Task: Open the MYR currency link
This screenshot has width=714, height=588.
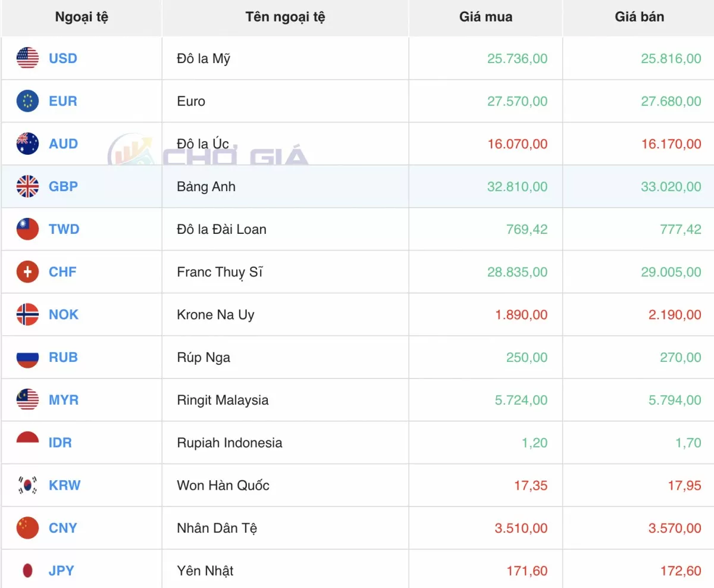Action: [x=64, y=400]
